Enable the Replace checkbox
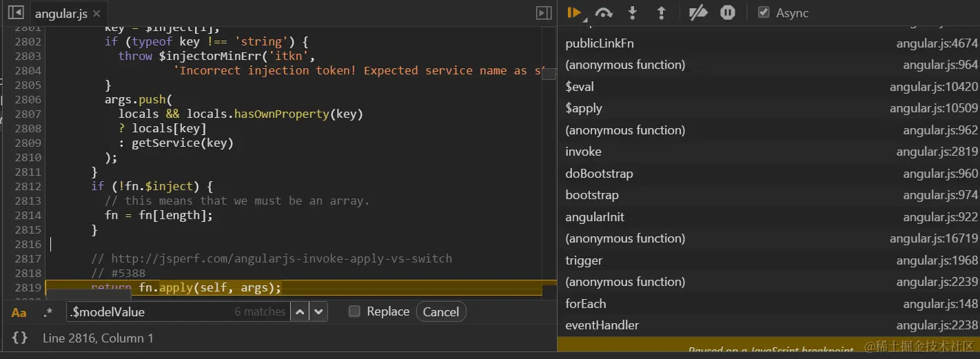This screenshot has width=980, height=359. 354,311
